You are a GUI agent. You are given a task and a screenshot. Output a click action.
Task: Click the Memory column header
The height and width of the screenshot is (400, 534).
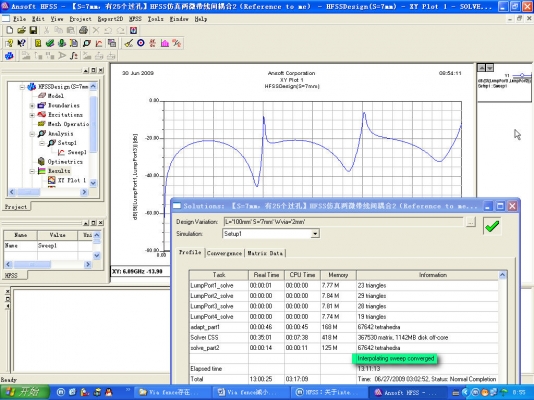click(338, 275)
